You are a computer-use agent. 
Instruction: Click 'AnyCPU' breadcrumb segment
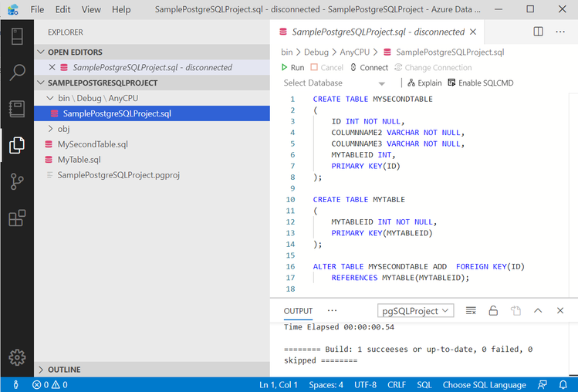click(355, 52)
